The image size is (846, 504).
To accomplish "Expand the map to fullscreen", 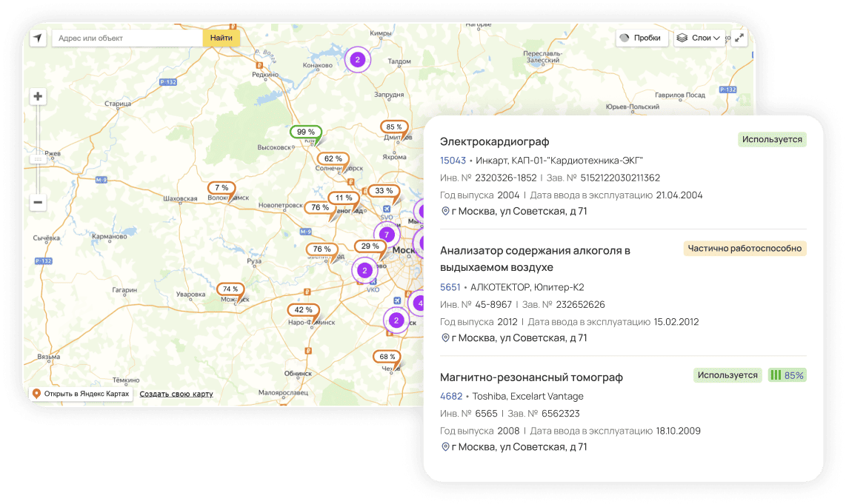I will tap(739, 38).
